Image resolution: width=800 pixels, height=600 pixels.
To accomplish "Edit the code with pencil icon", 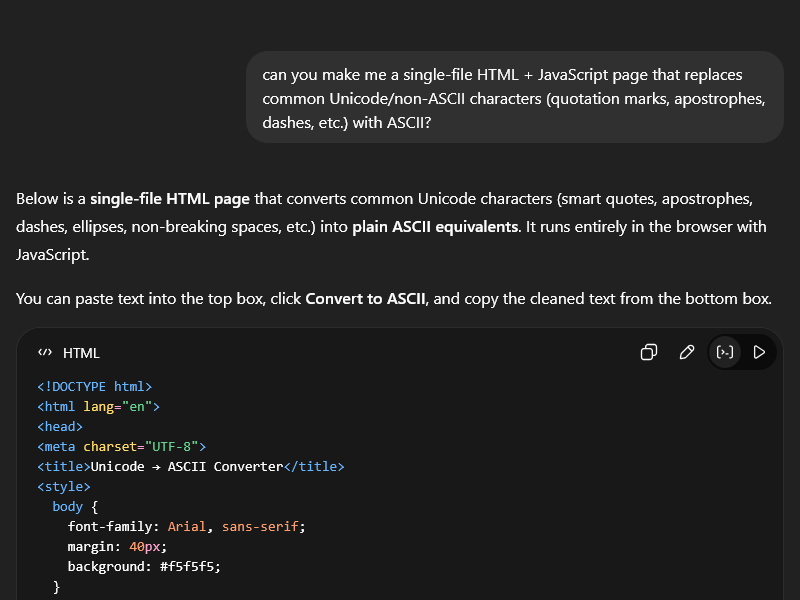I will tap(687, 352).
